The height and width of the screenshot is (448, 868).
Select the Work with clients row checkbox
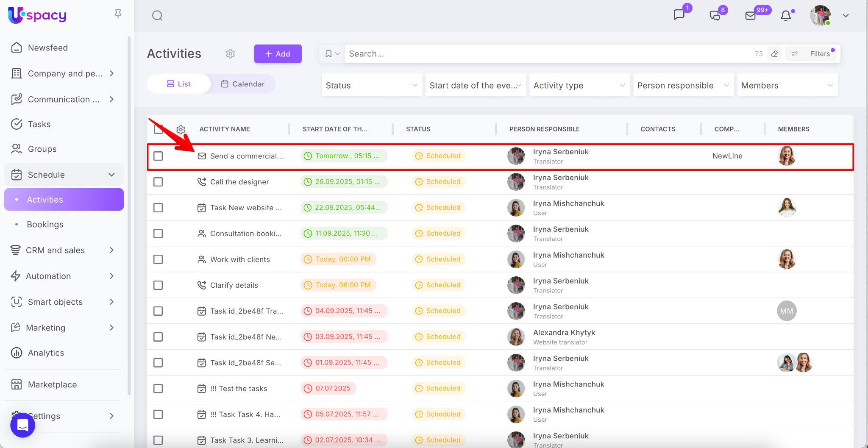click(158, 259)
